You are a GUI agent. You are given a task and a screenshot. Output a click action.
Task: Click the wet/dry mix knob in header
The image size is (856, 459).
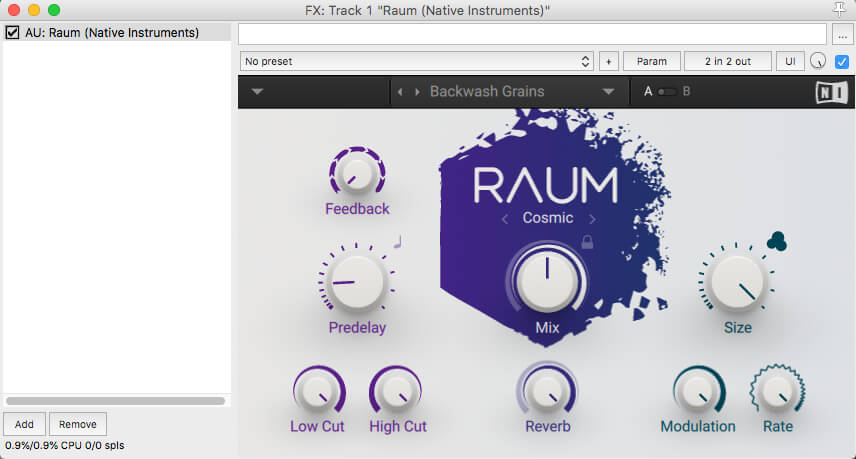pyautogui.click(x=817, y=61)
